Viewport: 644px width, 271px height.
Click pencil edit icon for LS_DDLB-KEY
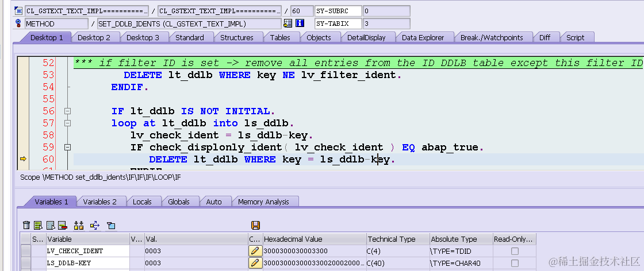coord(255,263)
